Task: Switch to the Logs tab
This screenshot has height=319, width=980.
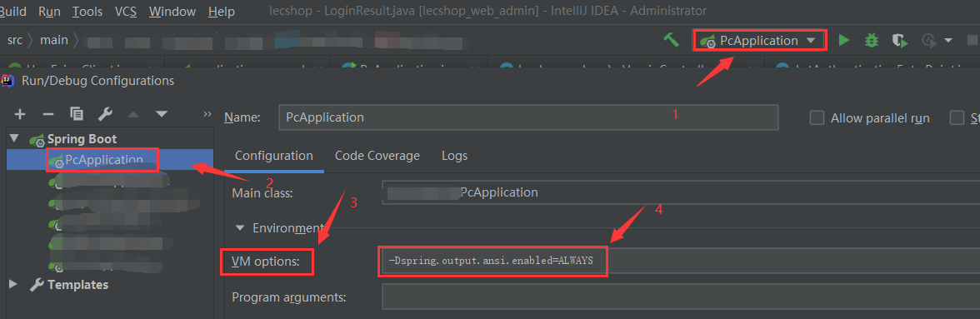Action: (454, 156)
